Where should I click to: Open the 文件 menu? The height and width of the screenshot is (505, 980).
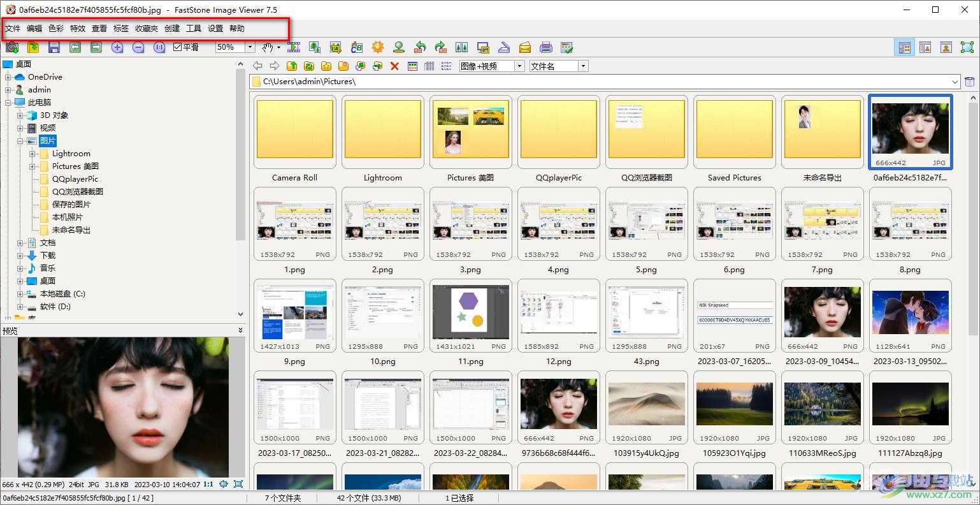click(13, 29)
